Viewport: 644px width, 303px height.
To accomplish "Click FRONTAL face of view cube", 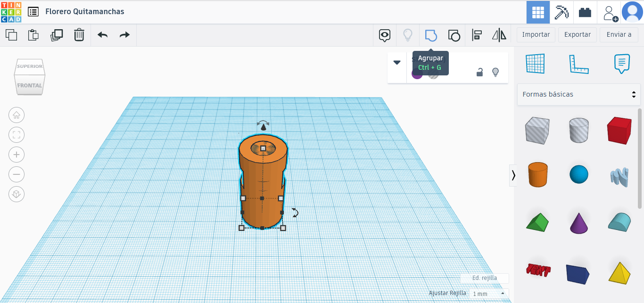I will 30,86.
